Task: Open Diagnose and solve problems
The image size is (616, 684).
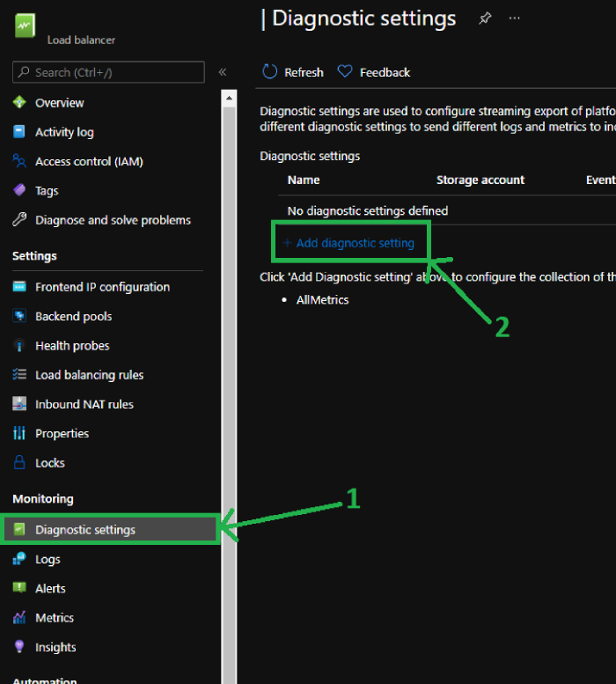Action: click(113, 220)
